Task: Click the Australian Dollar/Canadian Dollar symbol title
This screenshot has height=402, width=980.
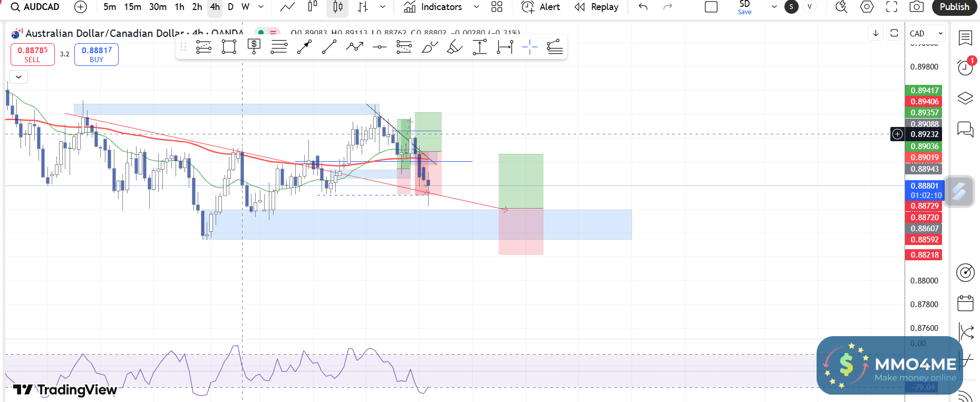Action: (x=105, y=33)
